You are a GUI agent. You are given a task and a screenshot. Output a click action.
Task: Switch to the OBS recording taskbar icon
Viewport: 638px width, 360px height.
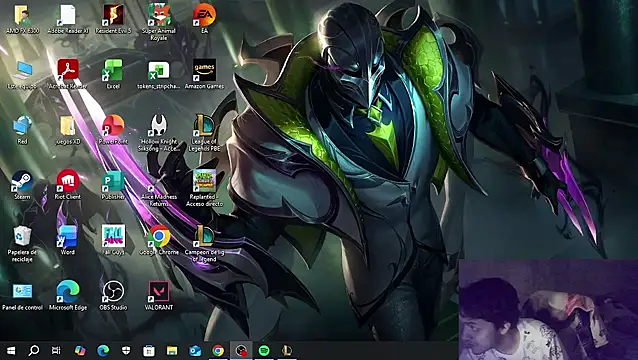241,350
